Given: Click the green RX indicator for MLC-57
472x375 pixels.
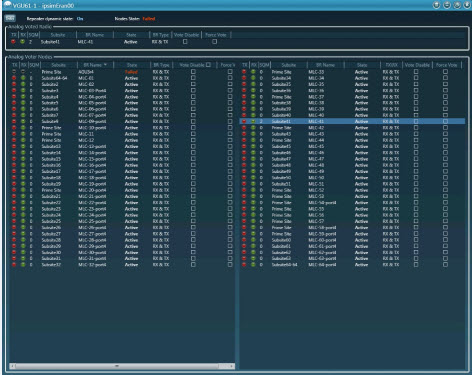Looking at the screenshot, I should point(253,221).
